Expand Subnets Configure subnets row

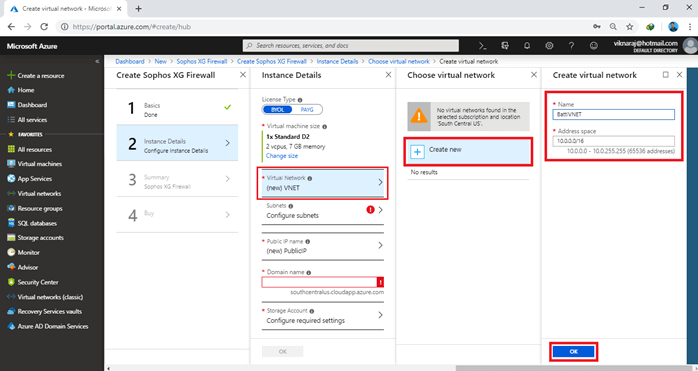pyautogui.click(x=323, y=211)
